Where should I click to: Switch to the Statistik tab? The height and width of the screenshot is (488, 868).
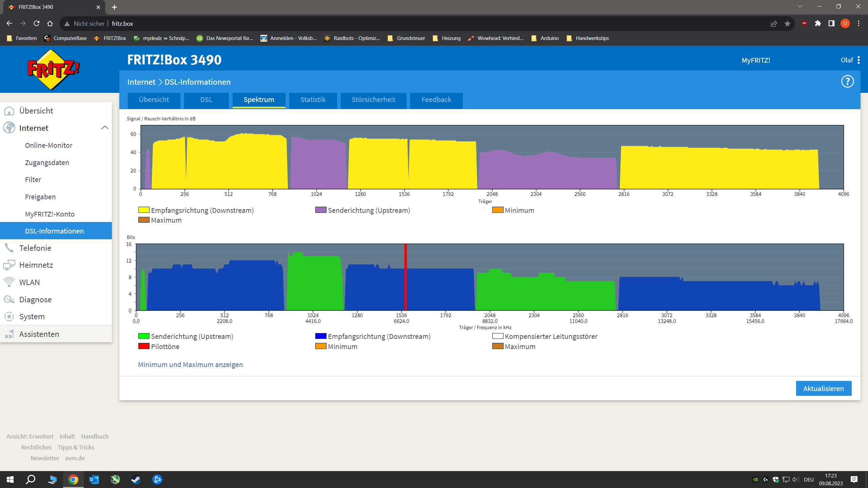click(x=313, y=100)
